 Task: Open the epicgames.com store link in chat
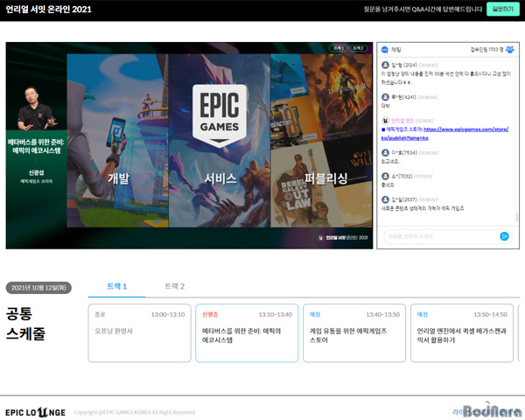(x=445, y=133)
